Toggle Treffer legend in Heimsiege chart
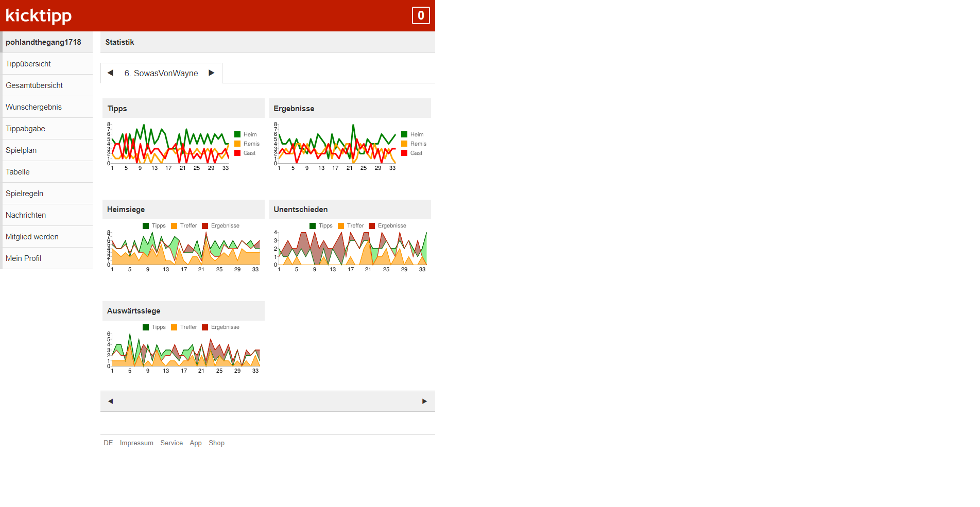 184,226
